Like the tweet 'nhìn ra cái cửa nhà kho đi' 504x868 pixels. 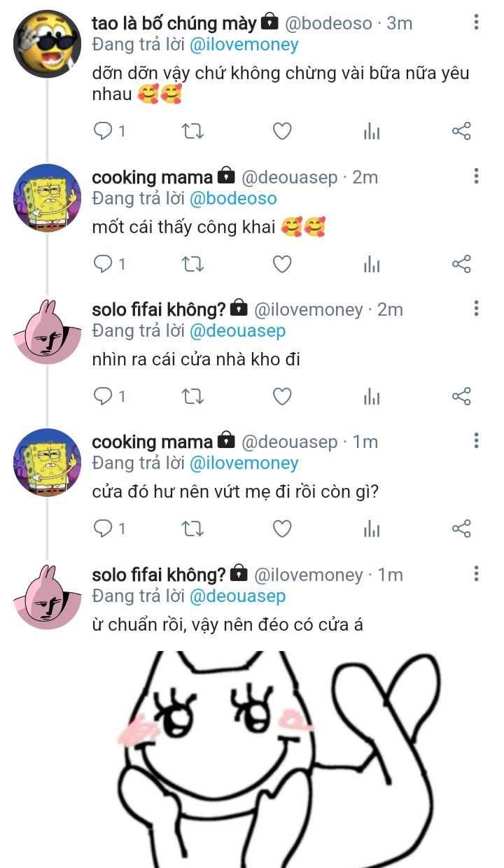[x=282, y=397]
